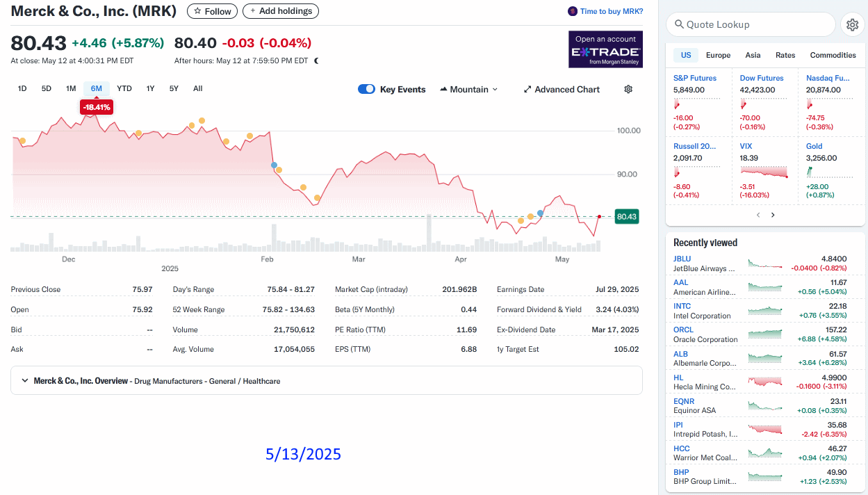Select the 1Y chart range

click(x=150, y=88)
